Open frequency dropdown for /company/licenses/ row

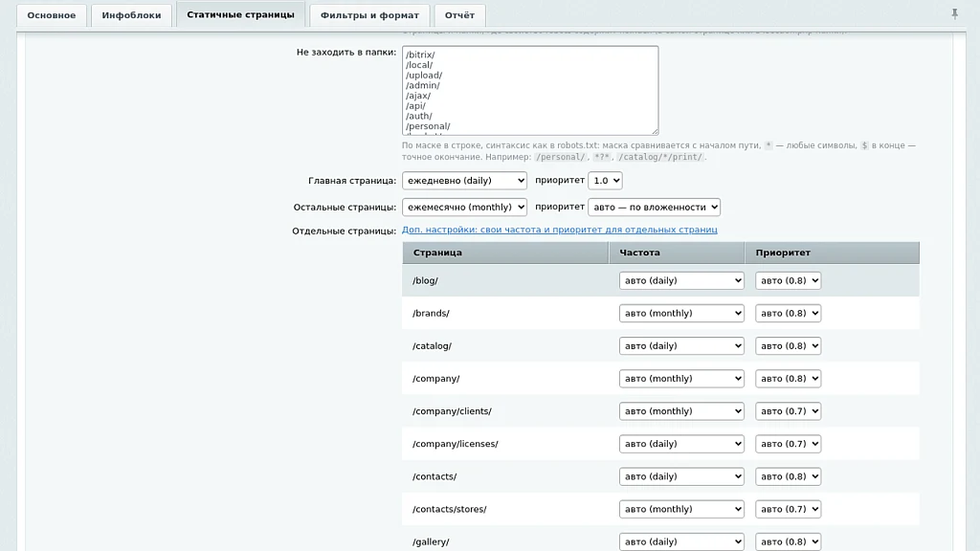(681, 444)
